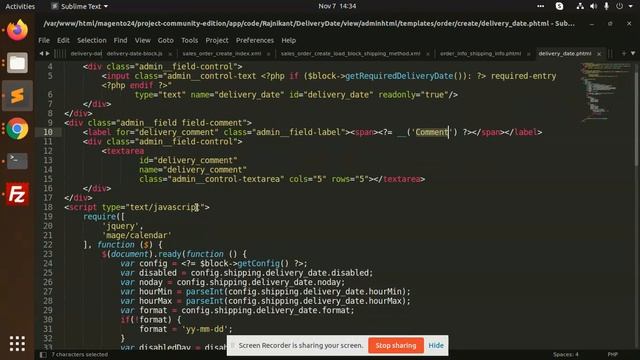Click 'mage/calendar' string on line 21
The height and width of the screenshot is (360, 640).
tap(136, 236)
